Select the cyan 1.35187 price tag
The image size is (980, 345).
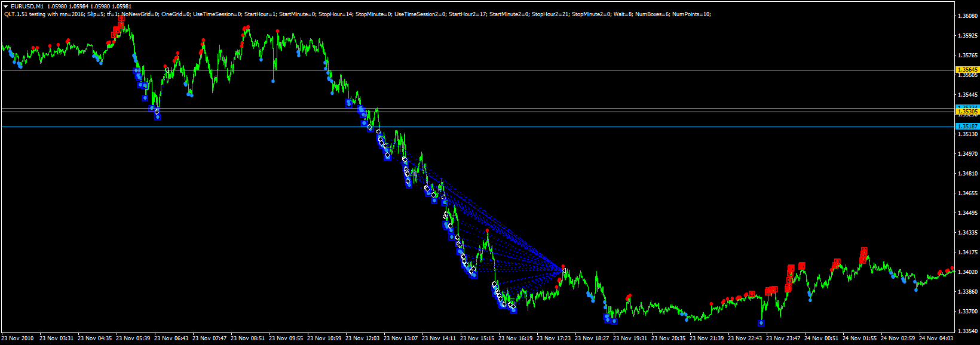(x=968, y=127)
